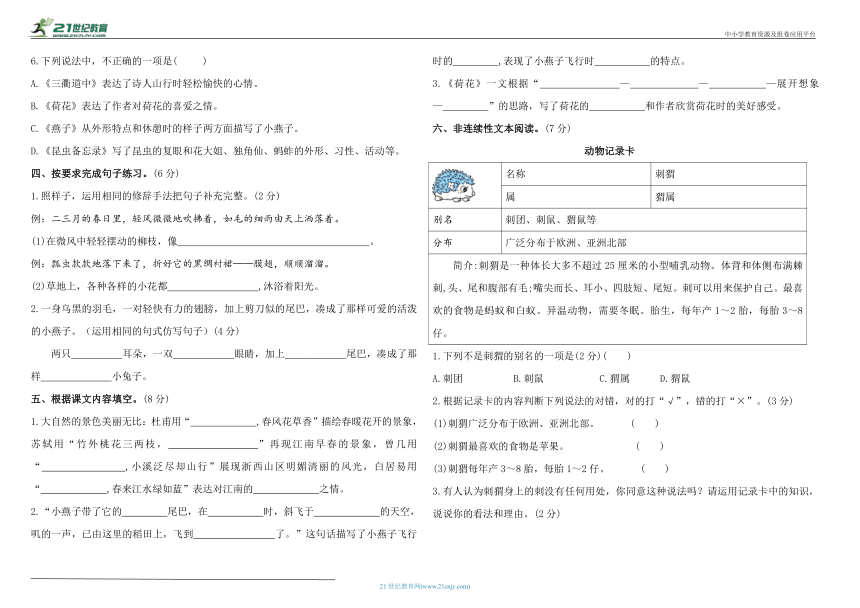The image size is (860, 608).
Task: Choose answer option D.猬鼠
Action: pyautogui.click(x=675, y=378)
